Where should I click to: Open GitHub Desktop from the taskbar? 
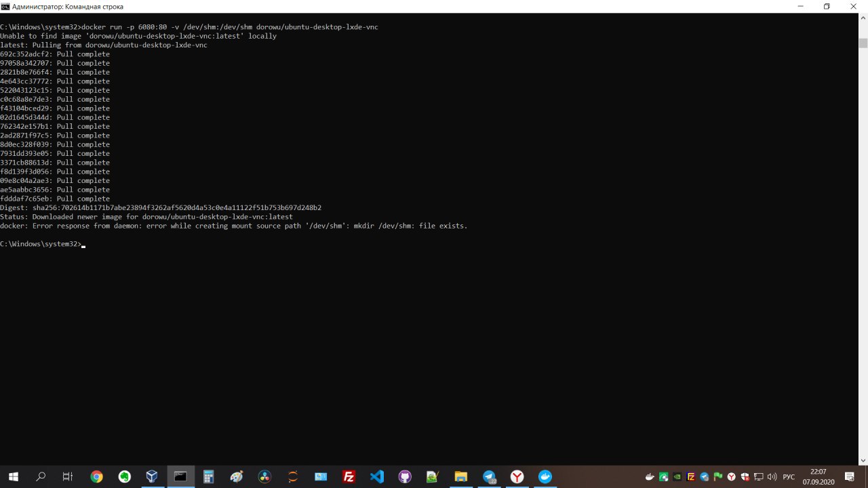click(405, 476)
